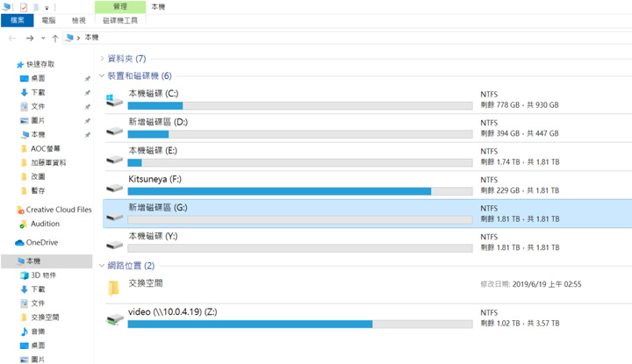The image size is (632, 364).
Task: Click the properties checkmark quick-access icon
Action: 24,6
